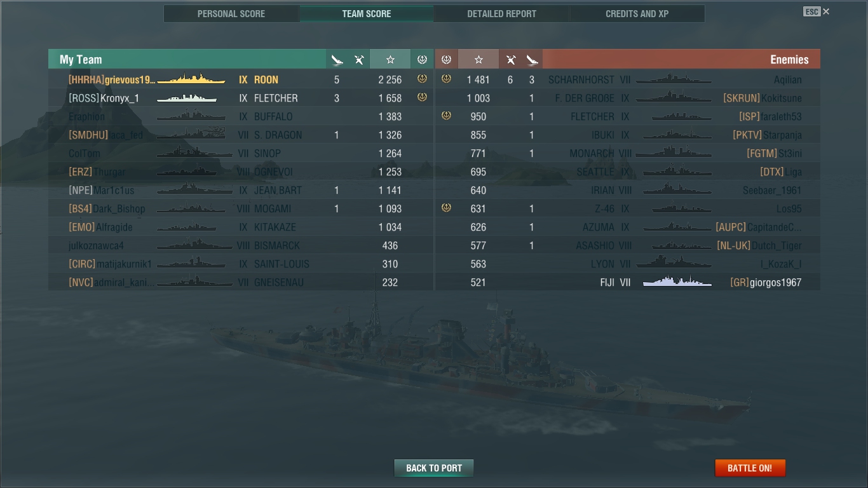The image size is (868, 488).
Task: Select the Team Score tab
Action: coord(367,13)
